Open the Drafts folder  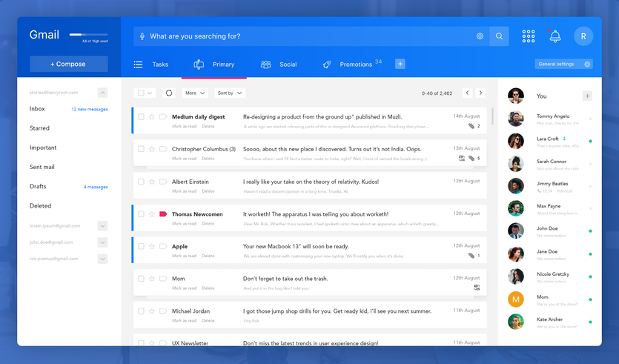pos(38,186)
